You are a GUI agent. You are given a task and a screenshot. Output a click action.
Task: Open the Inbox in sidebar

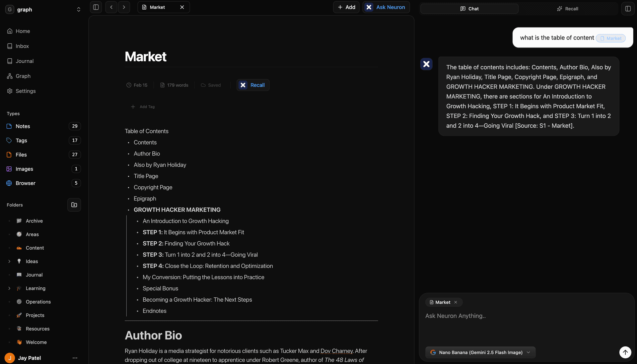pos(22,46)
